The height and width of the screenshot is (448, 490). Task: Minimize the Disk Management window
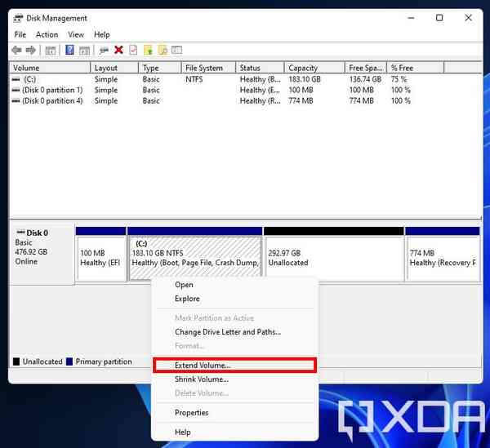[411, 18]
